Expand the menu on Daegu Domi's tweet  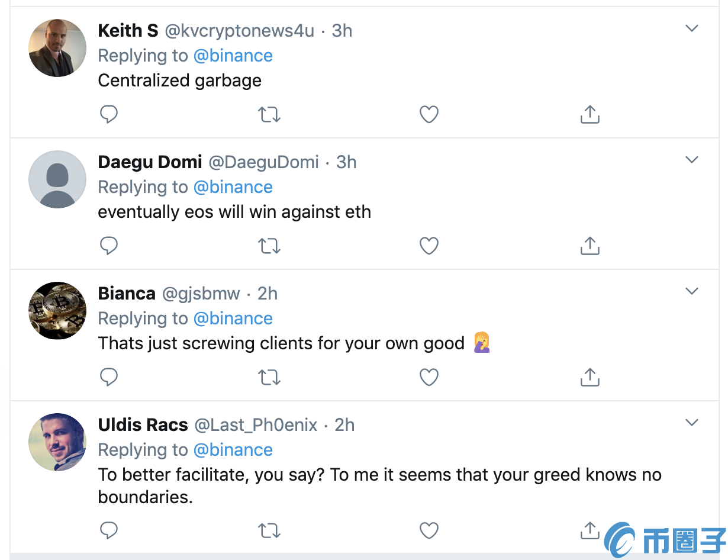[691, 160]
